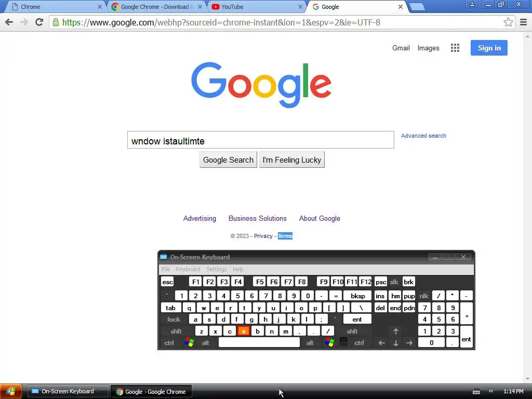Bookmark this page with the star icon
The width and height of the screenshot is (532, 399).
[x=508, y=22]
